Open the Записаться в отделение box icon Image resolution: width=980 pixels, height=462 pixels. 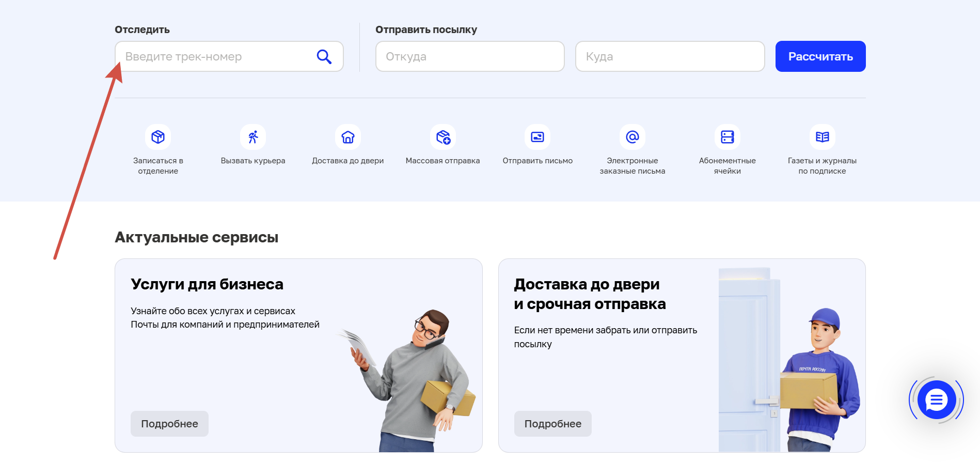pos(158,137)
